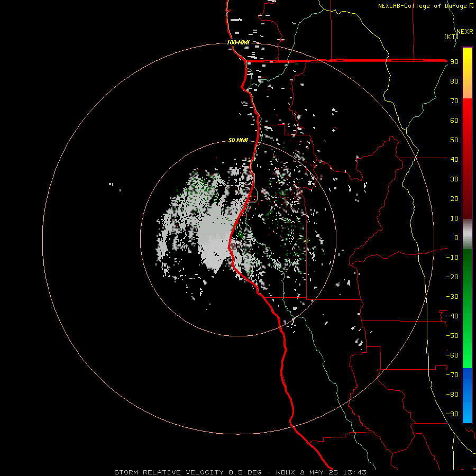Click the -40 value on velocity scale
The height and width of the screenshot is (476, 476).
point(452,316)
